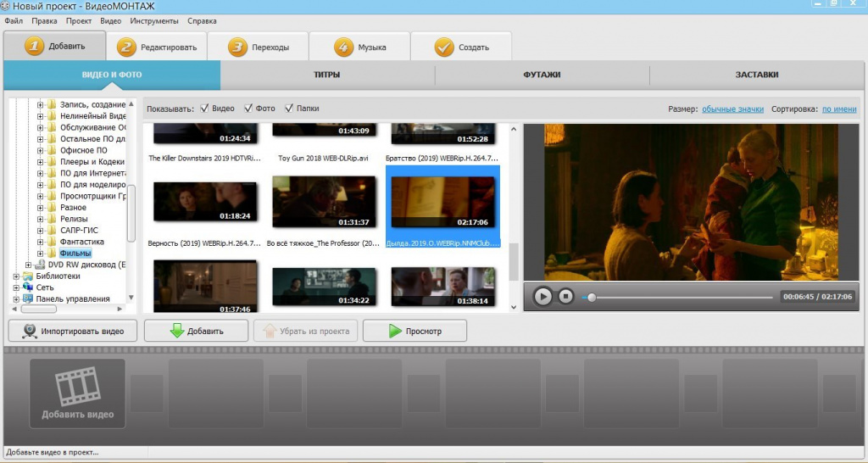Switch to the ТИТРЫ section
Screen dimensions: 868x463
pos(327,75)
